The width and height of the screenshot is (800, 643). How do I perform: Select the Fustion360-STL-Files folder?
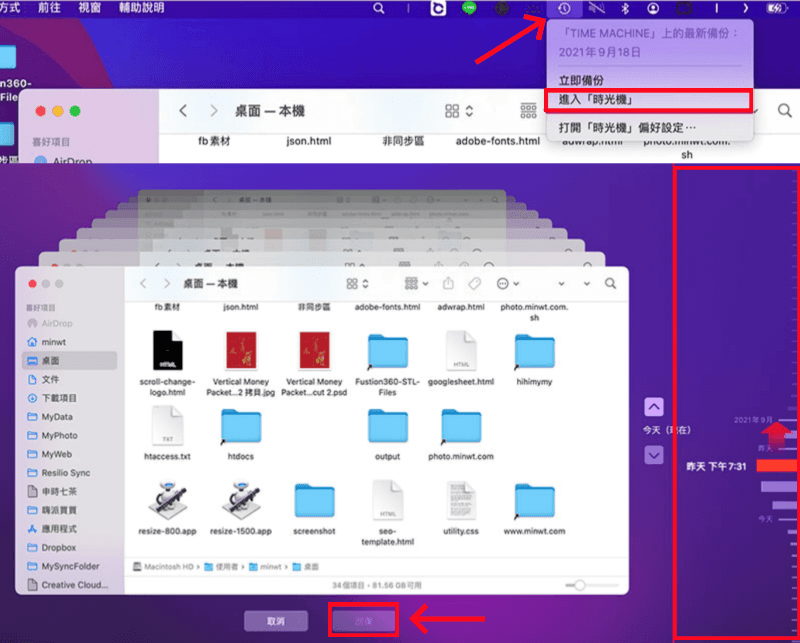[388, 352]
